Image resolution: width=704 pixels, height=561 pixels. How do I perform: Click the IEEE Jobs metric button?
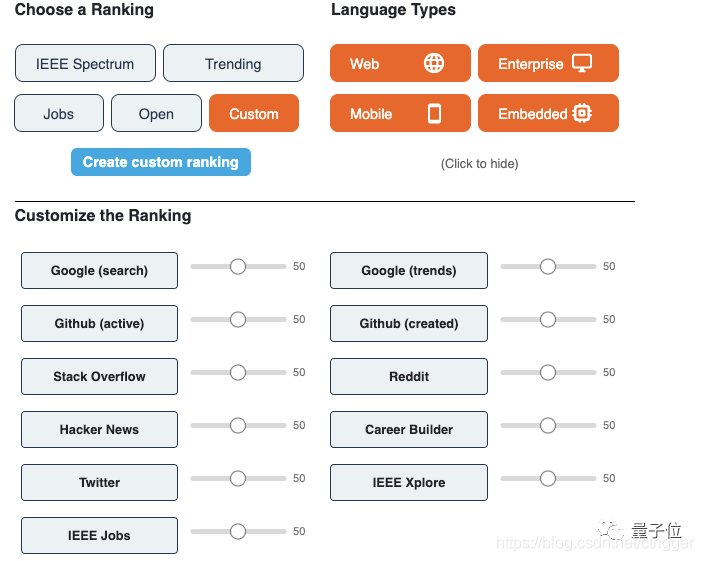pos(99,535)
